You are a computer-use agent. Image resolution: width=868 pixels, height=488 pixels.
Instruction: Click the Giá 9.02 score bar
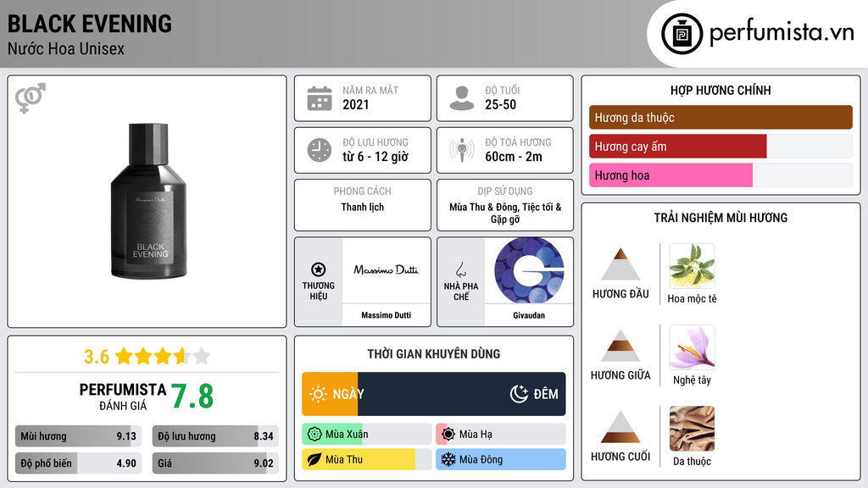[215, 463]
